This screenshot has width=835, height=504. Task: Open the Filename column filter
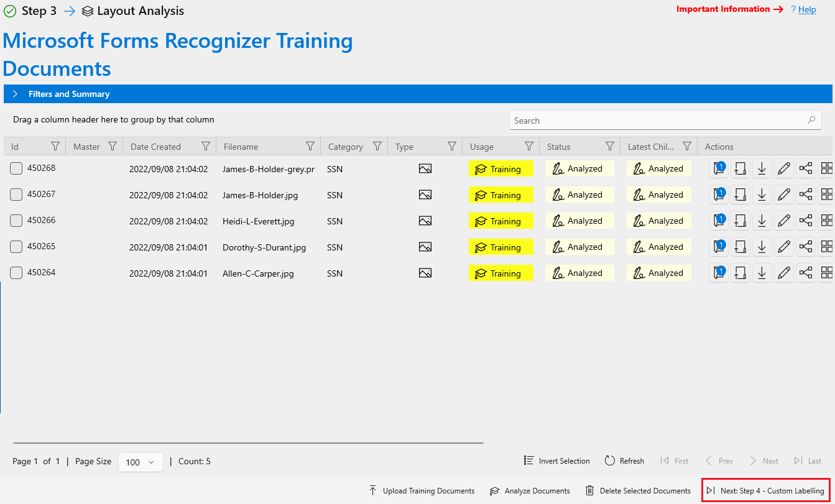[310, 147]
